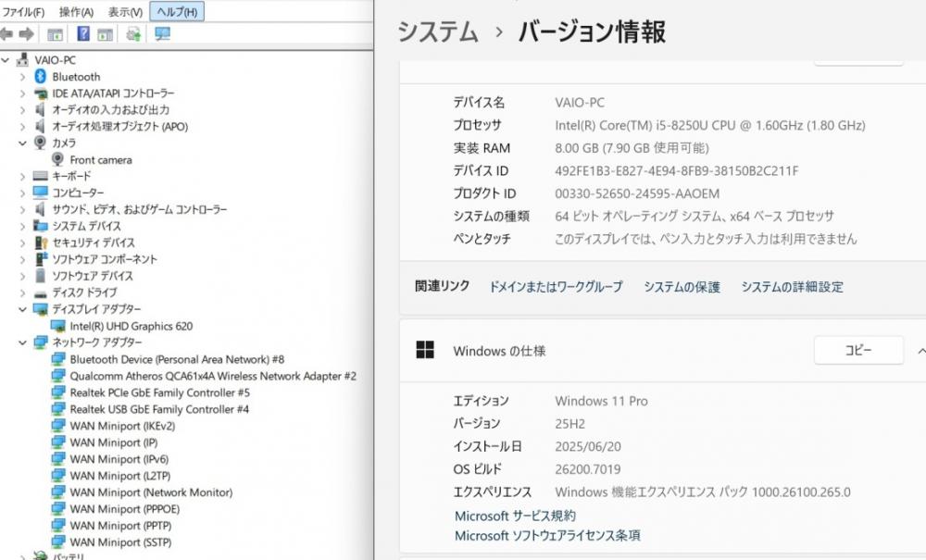Click the speaker icon beside サウンド、ビデオ
Viewport: 926px width, 560px height.
[x=40, y=209]
